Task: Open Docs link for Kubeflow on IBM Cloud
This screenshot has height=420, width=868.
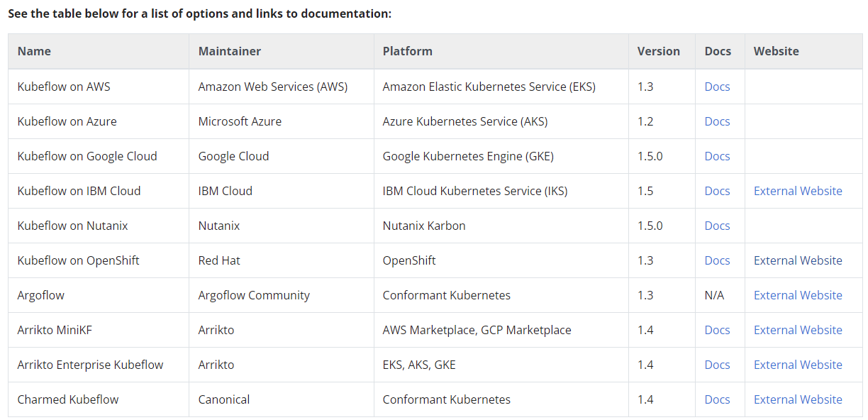Action: 717,191
